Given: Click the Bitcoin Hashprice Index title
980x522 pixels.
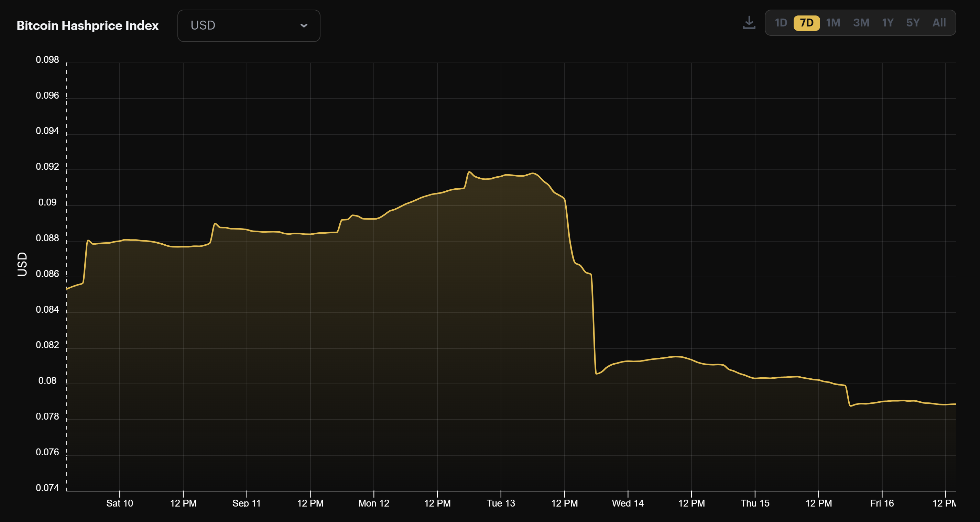Looking at the screenshot, I should 87,25.
